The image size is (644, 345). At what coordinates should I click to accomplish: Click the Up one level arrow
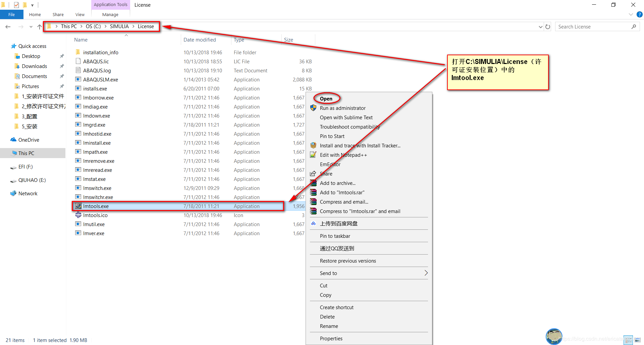point(40,27)
